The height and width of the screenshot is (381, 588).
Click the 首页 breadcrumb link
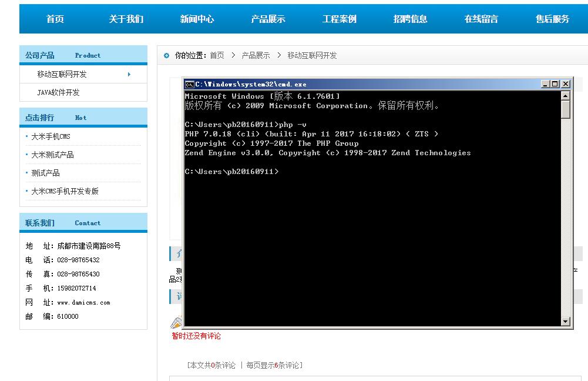tap(217, 55)
